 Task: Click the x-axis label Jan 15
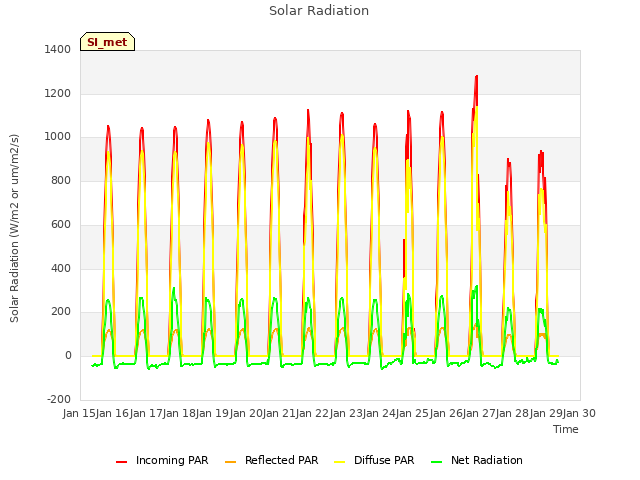pyautogui.click(x=79, y=413)
